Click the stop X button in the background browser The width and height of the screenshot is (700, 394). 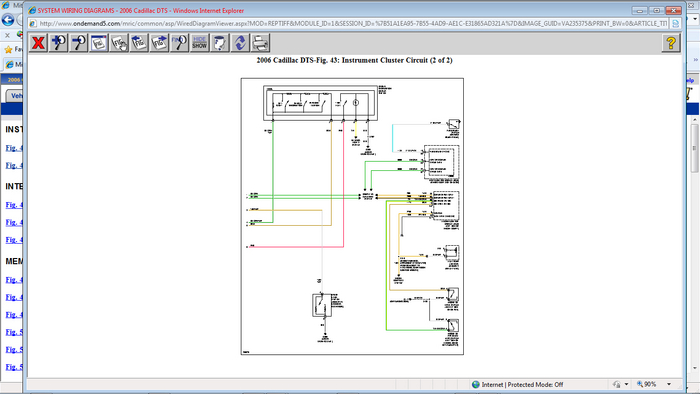click(x=7, y=35)
